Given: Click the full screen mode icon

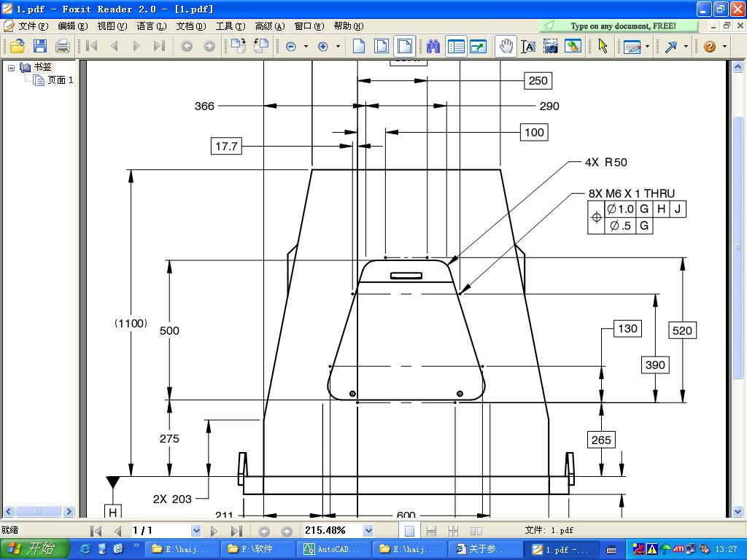Looking at the screenshot, I should pyautogui.click(x=479, y=46).
